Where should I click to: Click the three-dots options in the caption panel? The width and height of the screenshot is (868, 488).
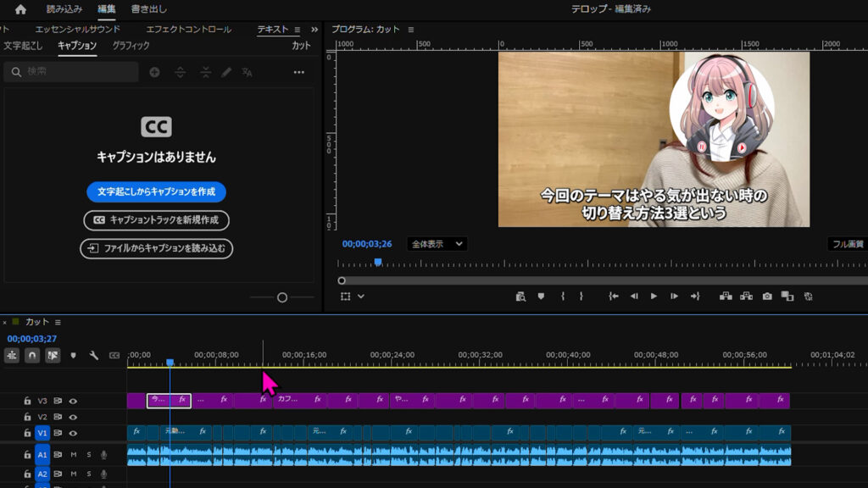pos(298,73)
